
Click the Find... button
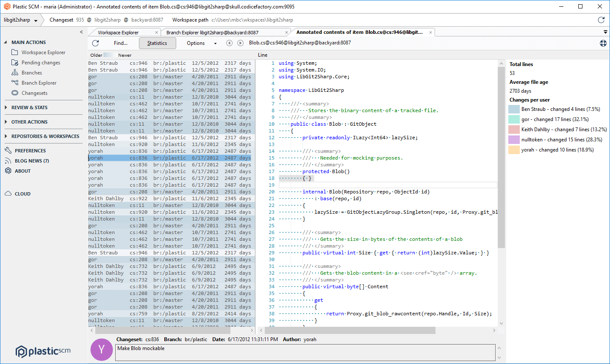tap(121, 43)
